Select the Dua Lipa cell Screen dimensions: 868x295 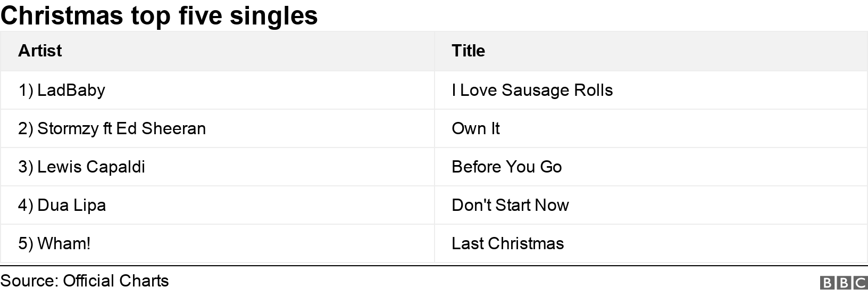[62, 205]
